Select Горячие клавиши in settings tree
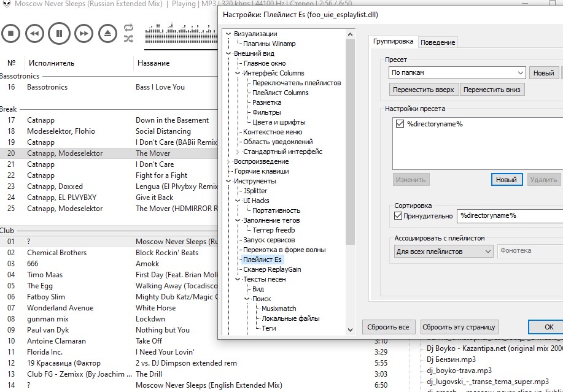The width and height of the screenshot is (563, 392). pyautogui.click(x=261, y=171)
